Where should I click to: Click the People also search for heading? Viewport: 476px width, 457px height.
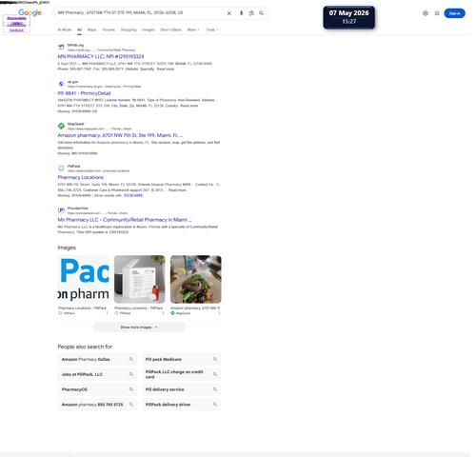pos(85,347)
